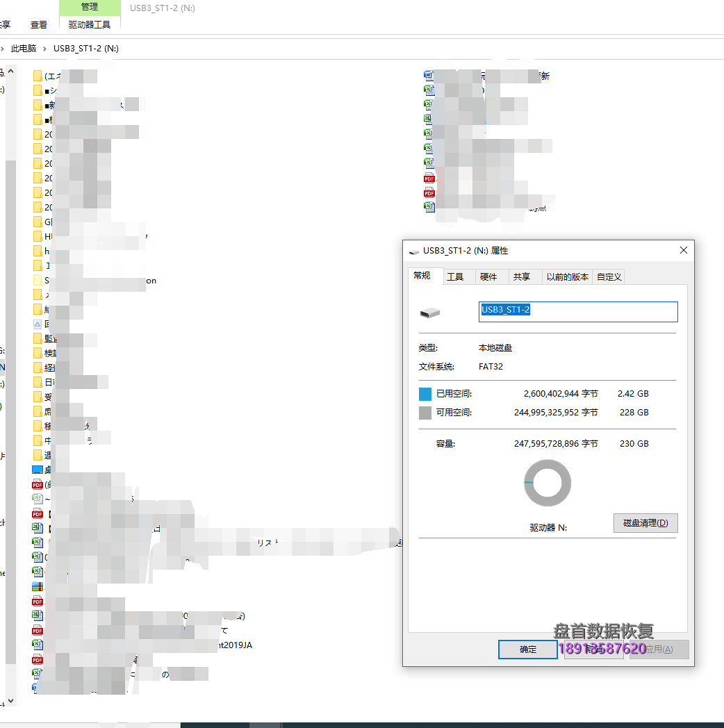Expand the chevron after 此电脑 in breadcrumb
The image size is (724, 728).
44,49
